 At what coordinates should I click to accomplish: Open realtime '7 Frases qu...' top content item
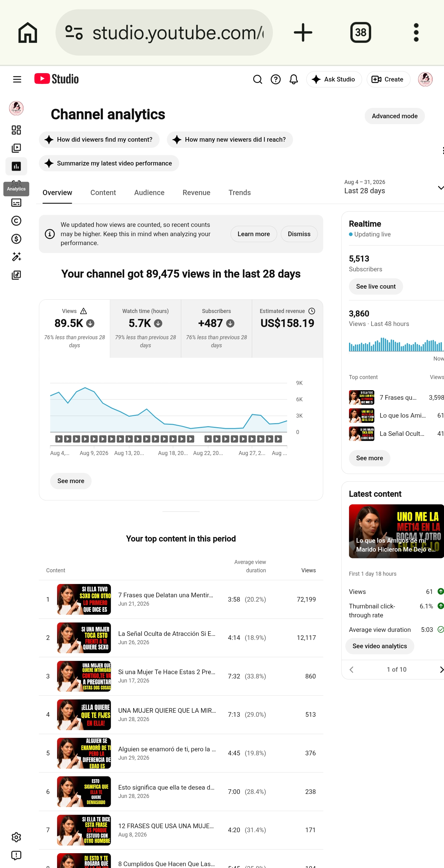[396, 397]
